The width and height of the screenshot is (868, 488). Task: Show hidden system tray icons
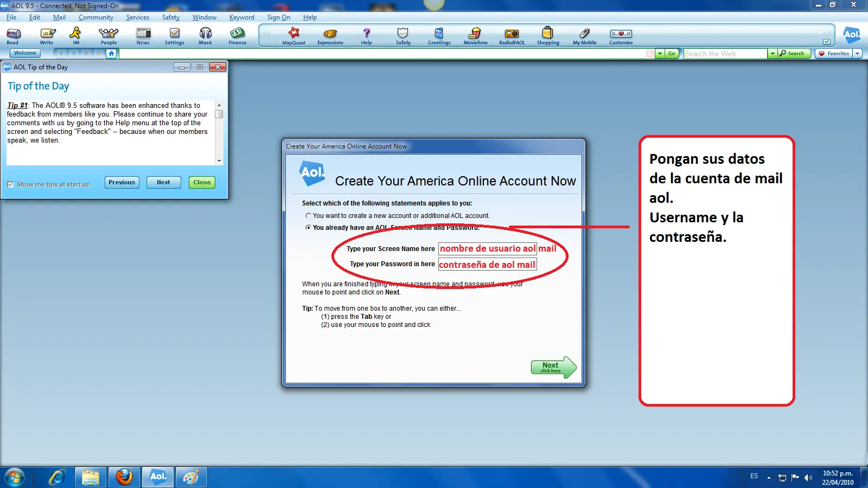769,478
